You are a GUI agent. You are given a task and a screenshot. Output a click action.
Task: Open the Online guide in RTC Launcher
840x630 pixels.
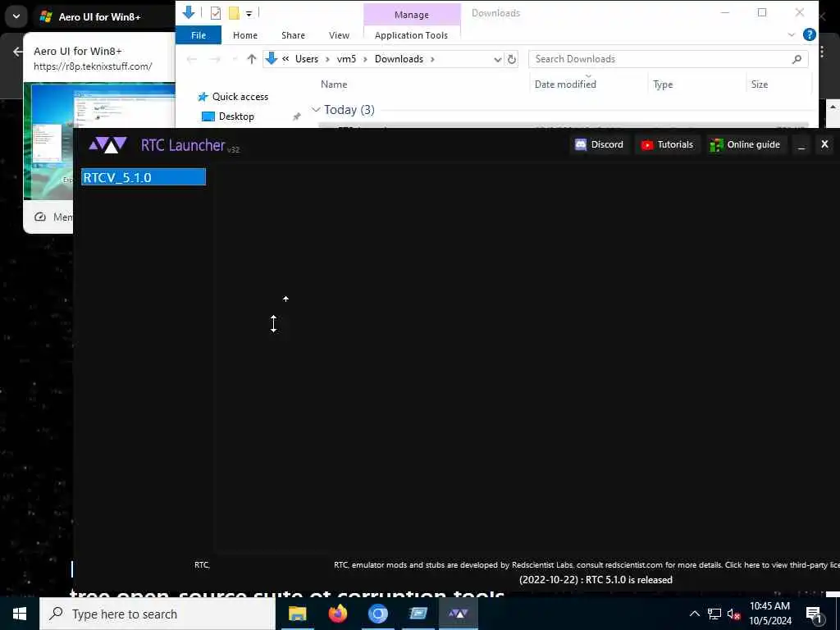click(745, 144)
